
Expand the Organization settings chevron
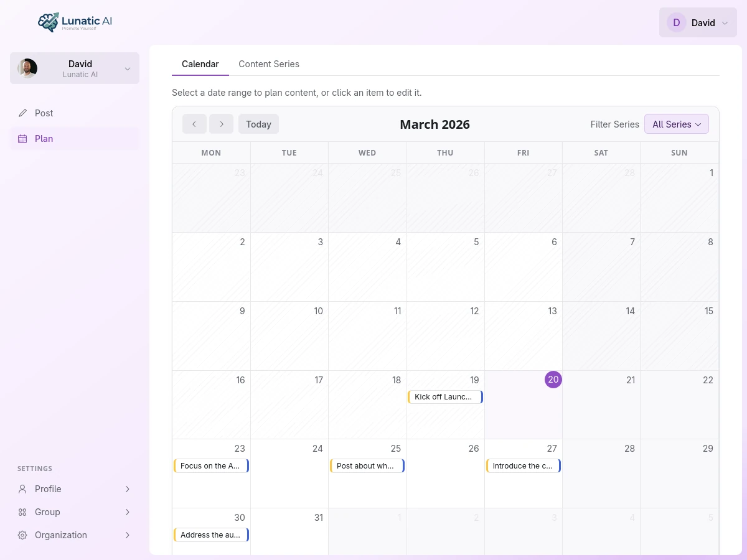(128, 535)
